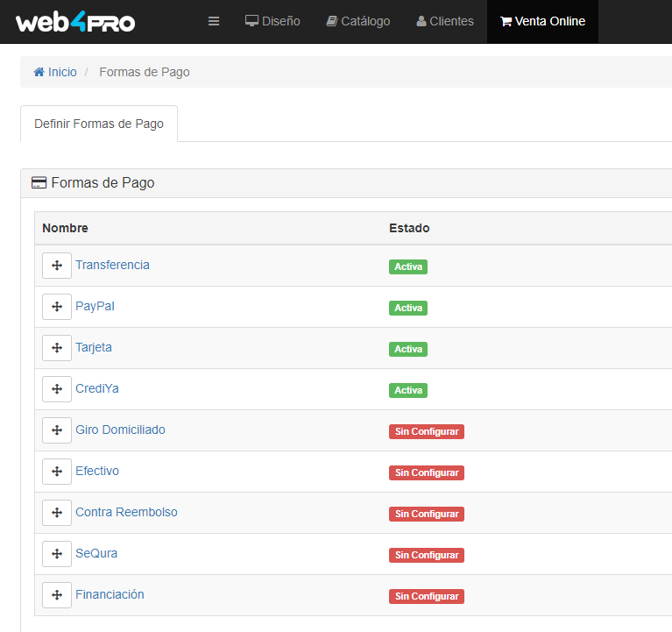This screenshot has width=672, height=632.
Task: Click the move handle beside CrediYa
Action: 57,389
